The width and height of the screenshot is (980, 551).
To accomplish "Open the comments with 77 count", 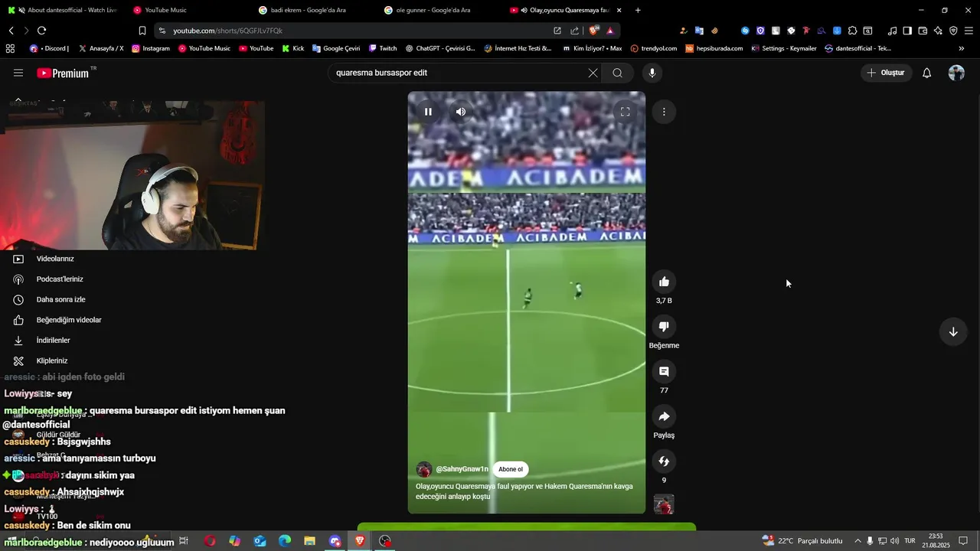I will point(664,372).
